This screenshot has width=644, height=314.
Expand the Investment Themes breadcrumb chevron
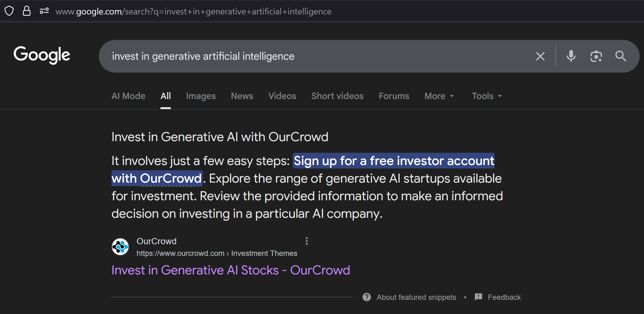[228, 253]
